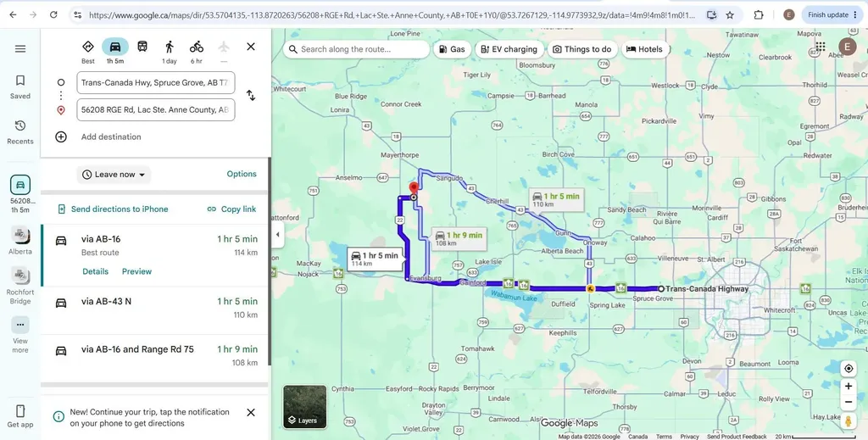This screenshot has height=440, width=868.
Task: Click the Get app phone icon
Action: click(20, 411)
